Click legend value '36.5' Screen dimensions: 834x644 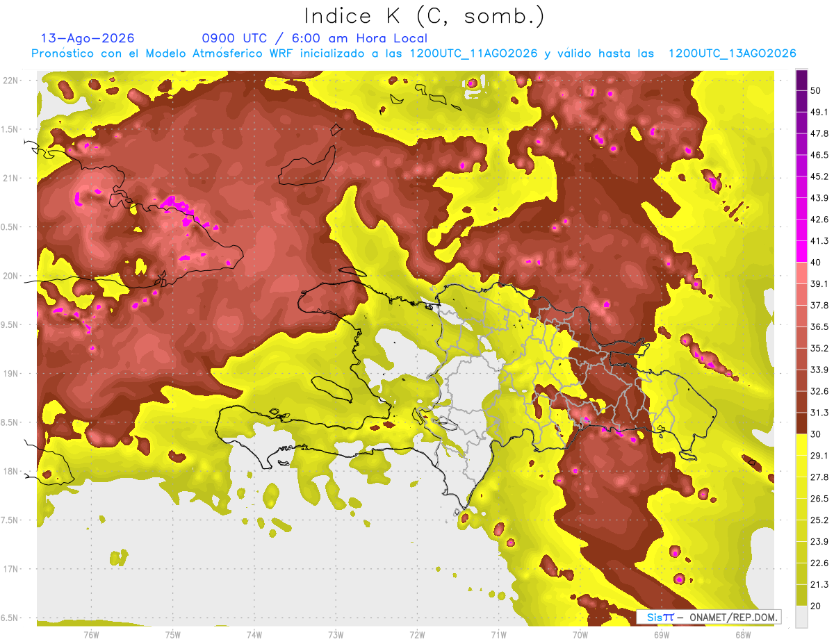tap(819, 327)
